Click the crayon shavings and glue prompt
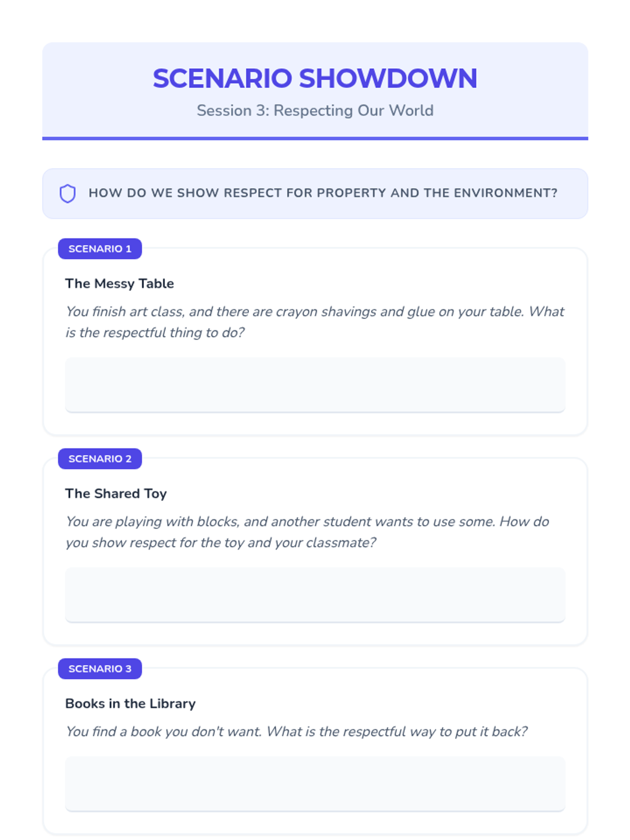The height and width of the screenshot is (840, 630). coord(315,322)
